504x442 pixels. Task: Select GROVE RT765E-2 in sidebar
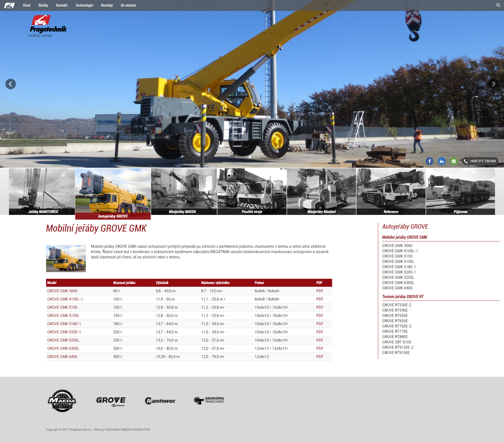(x=397, y=326)
